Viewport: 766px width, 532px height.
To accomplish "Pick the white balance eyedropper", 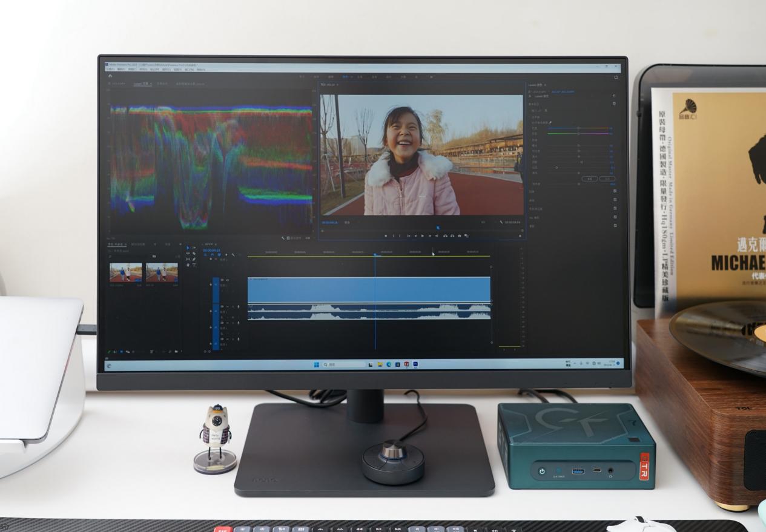I will click(550, 122).
